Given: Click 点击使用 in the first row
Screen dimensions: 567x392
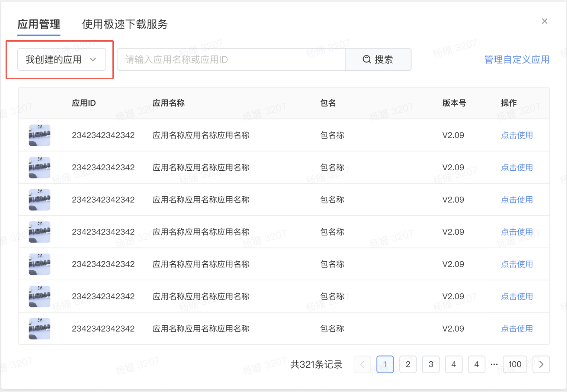Looking at the screenshot, I should [517, 135].
